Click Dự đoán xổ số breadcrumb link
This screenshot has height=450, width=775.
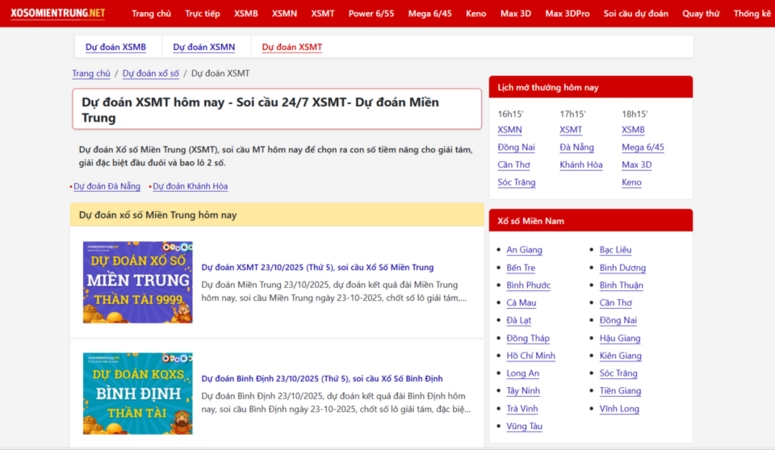pyautogui.click(x=151, y=74)
